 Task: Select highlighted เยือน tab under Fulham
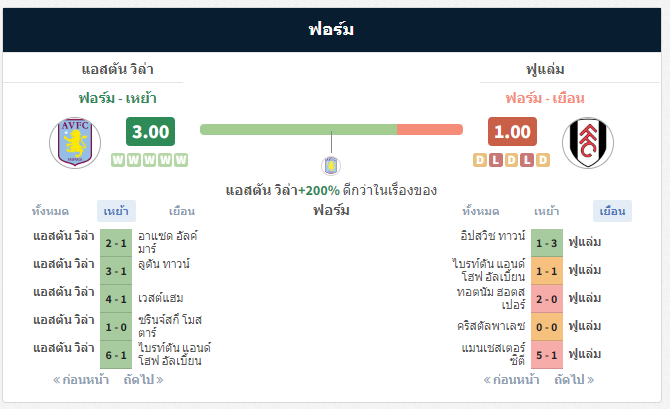point(612,211)
